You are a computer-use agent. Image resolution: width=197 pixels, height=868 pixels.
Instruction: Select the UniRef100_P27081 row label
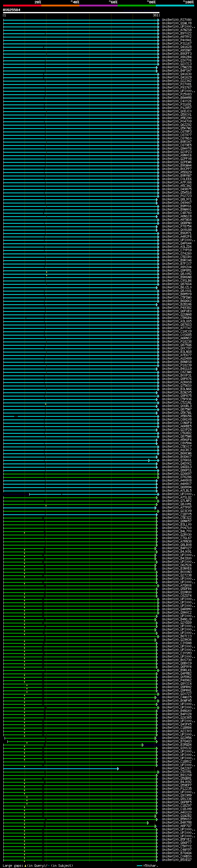pyautogui.click(x=176, y=84)
